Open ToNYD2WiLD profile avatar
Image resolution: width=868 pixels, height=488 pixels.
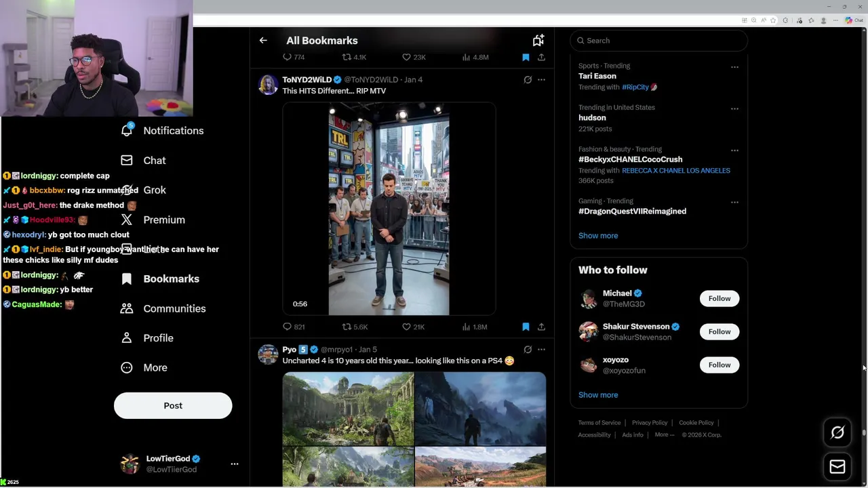tap(269, 84)
